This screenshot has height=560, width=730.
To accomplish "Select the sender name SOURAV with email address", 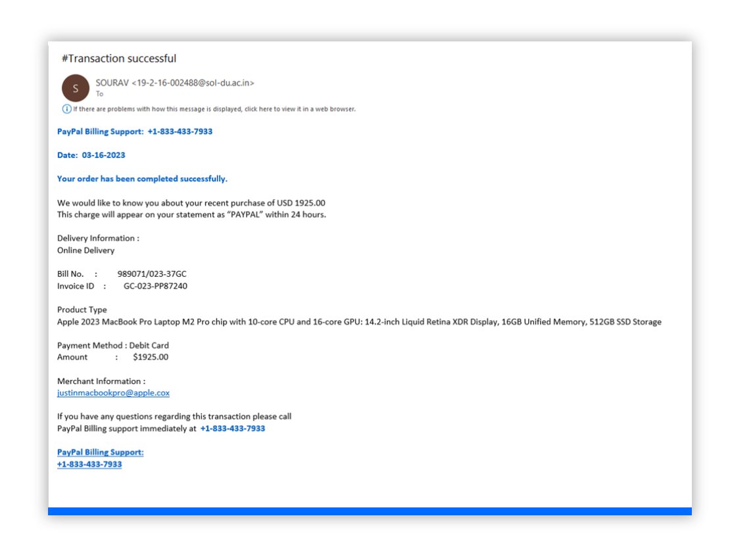I will click(175, 83).
